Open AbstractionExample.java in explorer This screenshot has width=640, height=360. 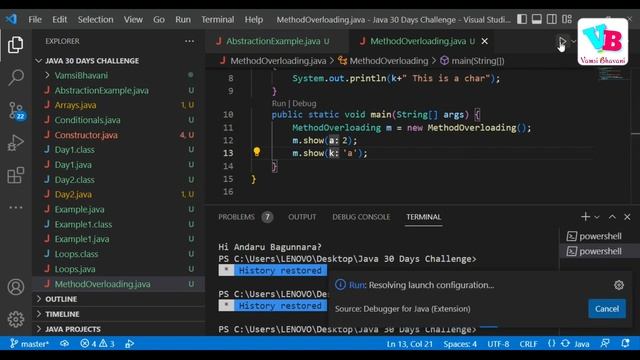(118, 91)
